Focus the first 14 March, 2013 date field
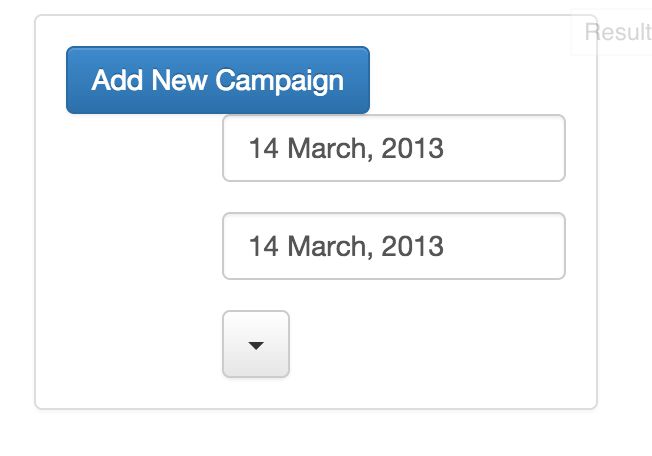The width and height of the screenshot is (652, 456). (393, 149)
